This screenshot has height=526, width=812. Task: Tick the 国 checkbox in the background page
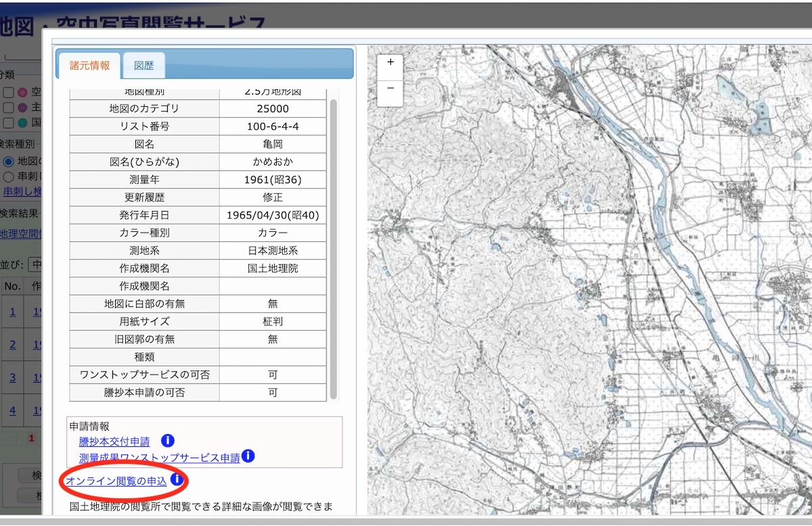9,123
